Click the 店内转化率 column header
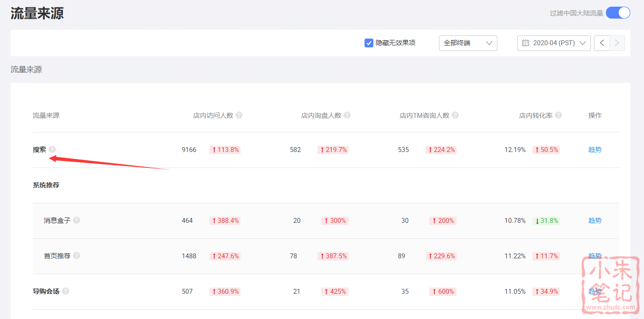The width and height of the screenshot is (644, 319). click(535, 115)
